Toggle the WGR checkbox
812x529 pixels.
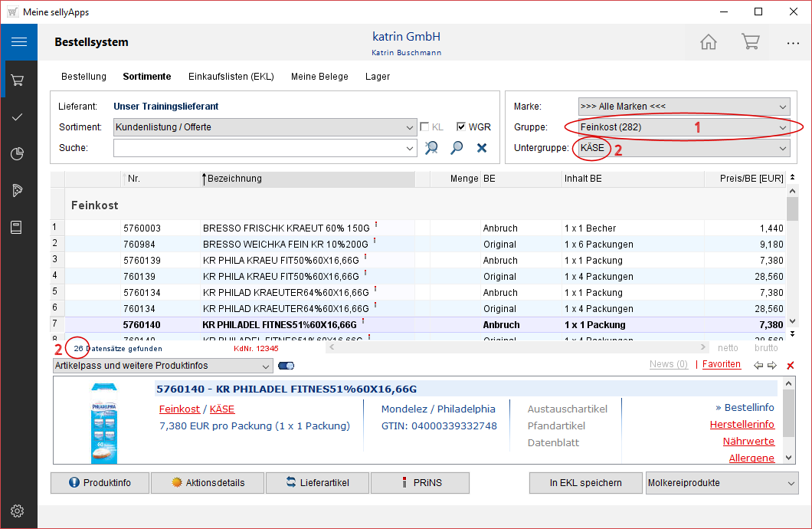pos(461,127)
